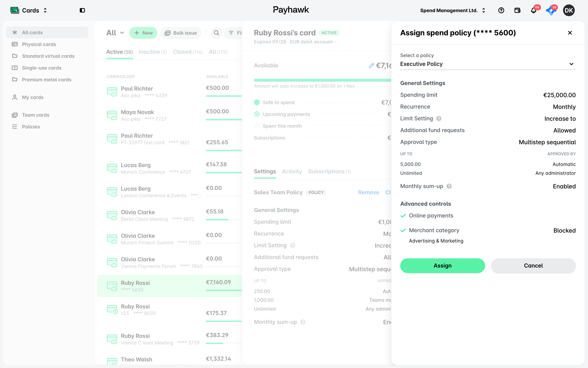
Task: Edit available amount with pencil icon
Action: 371,66
